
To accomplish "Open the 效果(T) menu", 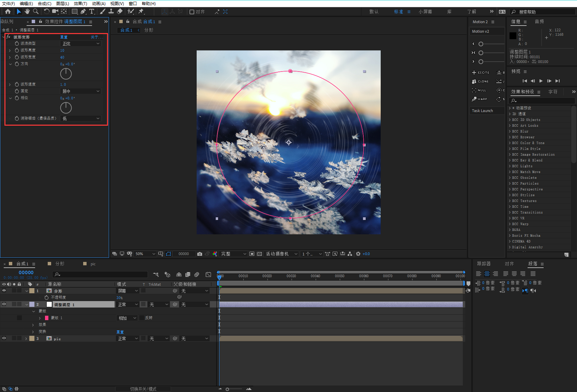I will [80, 3].
